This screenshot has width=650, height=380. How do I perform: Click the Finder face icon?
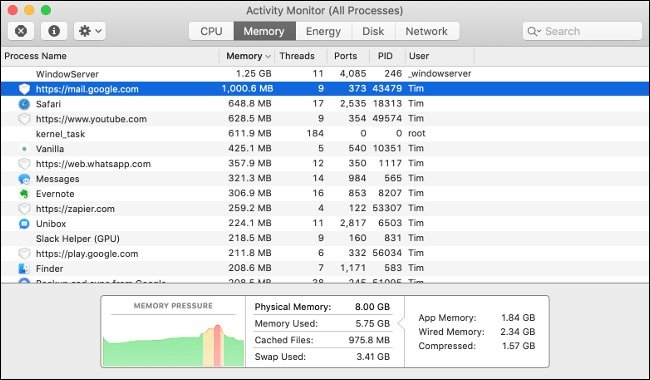24,269
